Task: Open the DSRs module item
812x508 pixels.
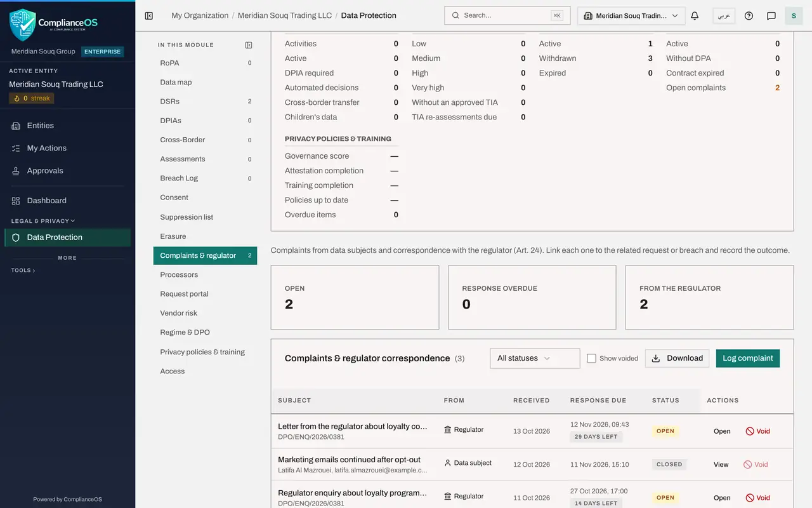Action: tap(205, 102)
